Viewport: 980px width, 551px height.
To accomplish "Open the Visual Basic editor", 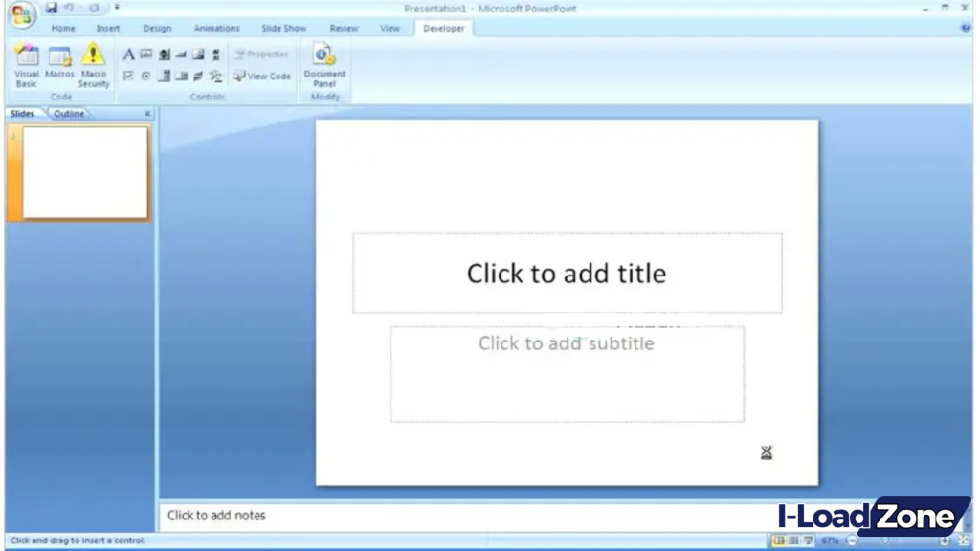I will 26,63.
